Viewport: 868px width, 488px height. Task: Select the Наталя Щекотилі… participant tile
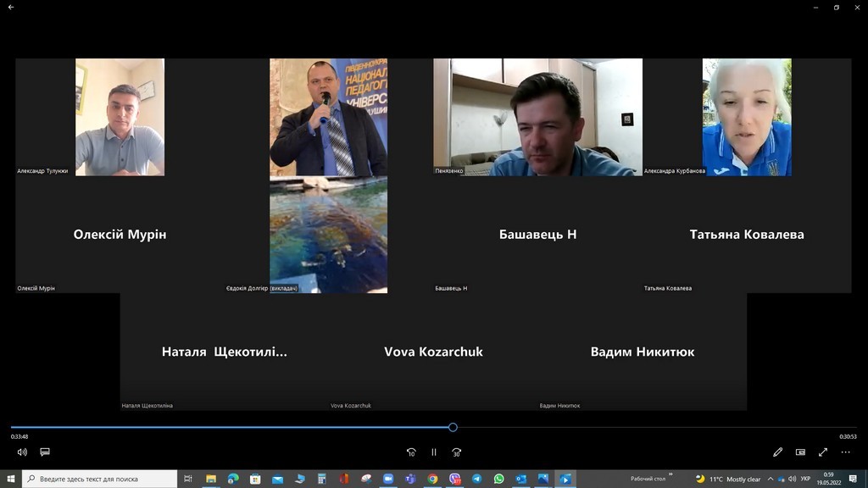click(x=224, y=352)
